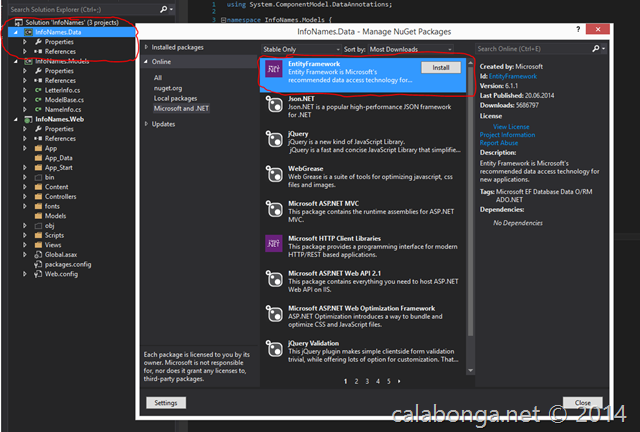Open the Stable Only dropdown
This screenshot has height=432, width=640.
pyautogui.click(x=301, y=49)
